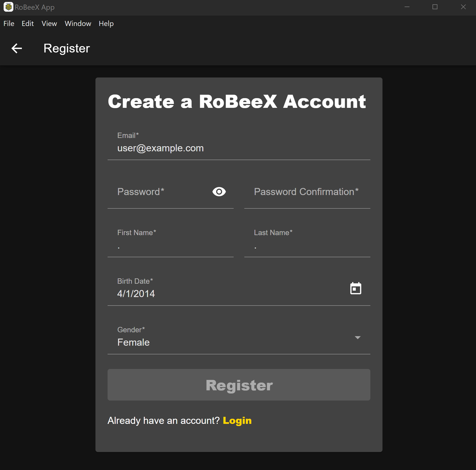Click the Last Name field

[x=307, y=246]
